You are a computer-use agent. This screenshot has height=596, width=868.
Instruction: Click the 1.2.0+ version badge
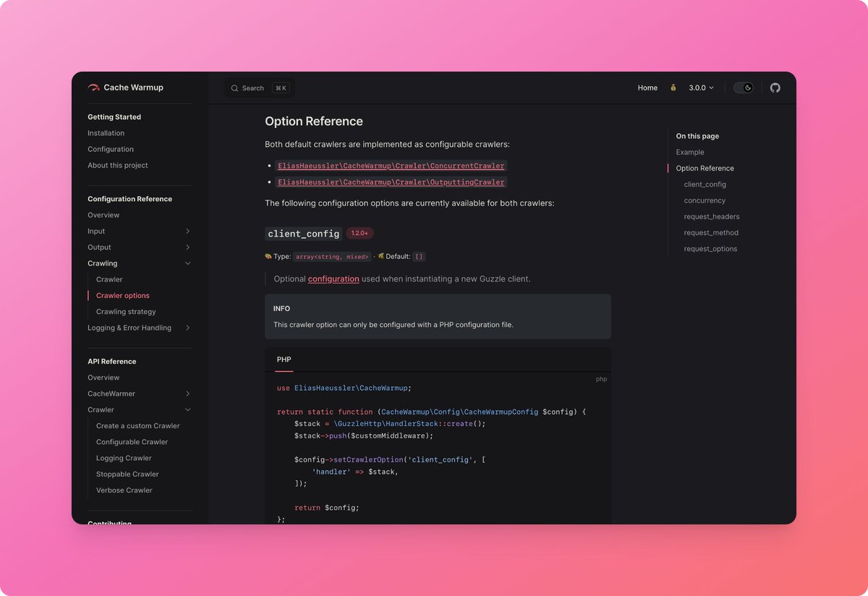360,233
